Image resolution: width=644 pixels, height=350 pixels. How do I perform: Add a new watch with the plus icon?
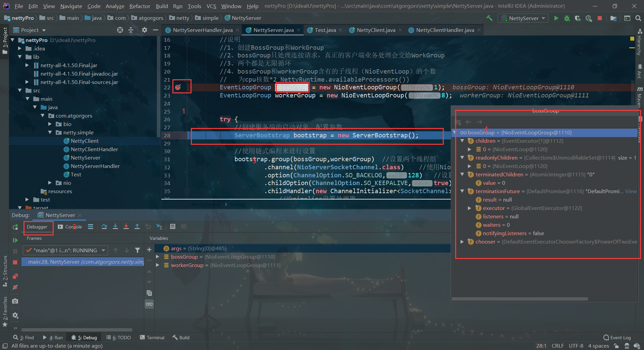(x=149, y=250)
